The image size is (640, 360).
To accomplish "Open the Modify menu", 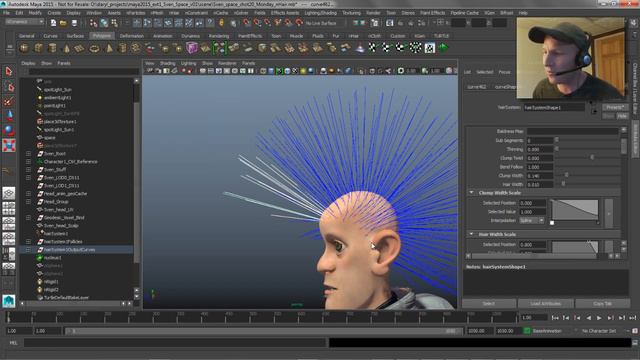I will click(35, 13).
